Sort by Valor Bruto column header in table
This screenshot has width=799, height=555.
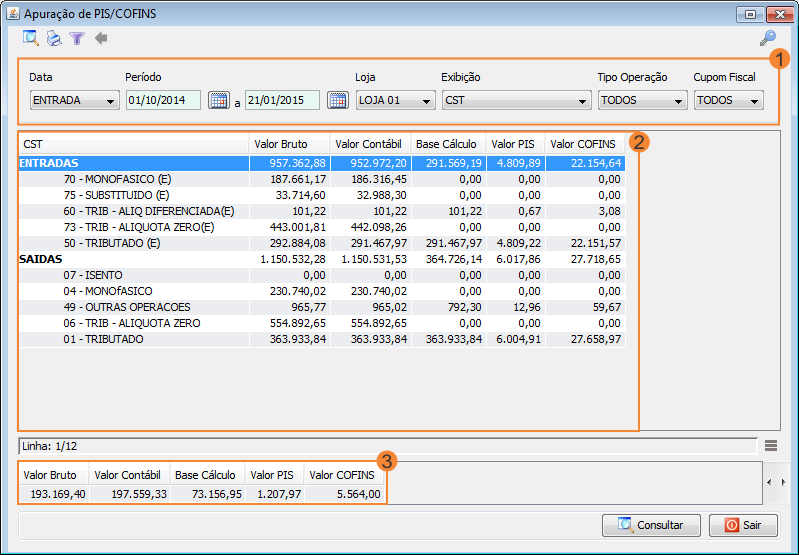click(x=289, y=144)
